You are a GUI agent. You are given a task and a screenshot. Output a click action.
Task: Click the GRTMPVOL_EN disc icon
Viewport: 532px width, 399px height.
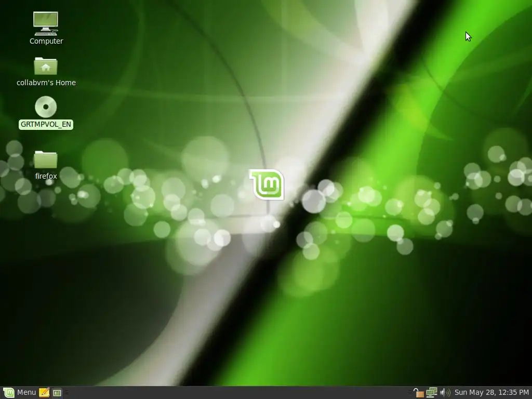tap(46, 107)
